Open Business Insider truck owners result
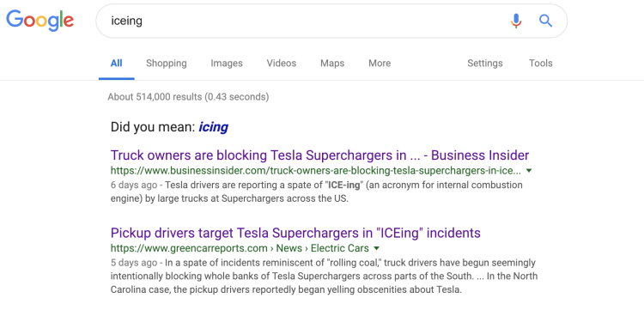644x310 pixels. (320, 155)
